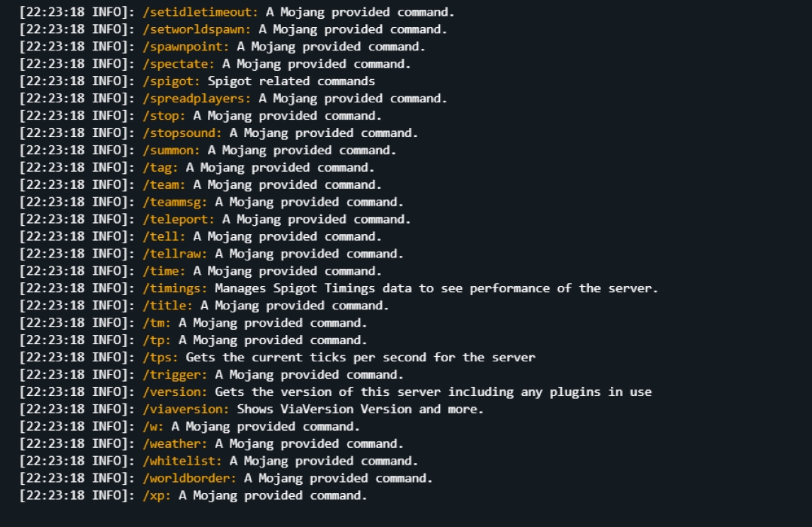The height and width of the screenshot is (527, 812).
Task: Click the /viaversion command name
Action: point(185,410)
